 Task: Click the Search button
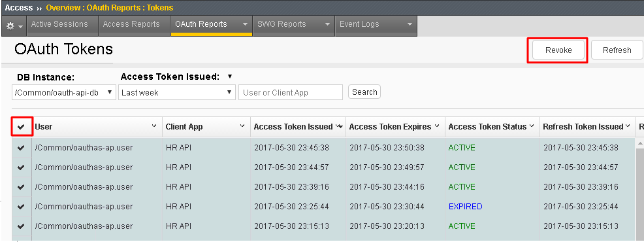(x=364, y=92)
